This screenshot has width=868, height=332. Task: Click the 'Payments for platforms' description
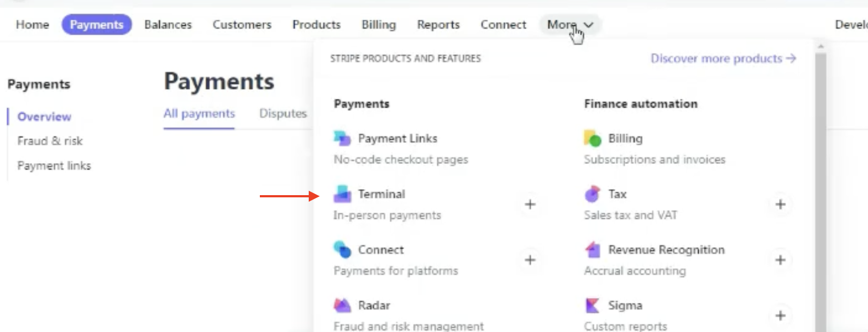click(396, 271)
